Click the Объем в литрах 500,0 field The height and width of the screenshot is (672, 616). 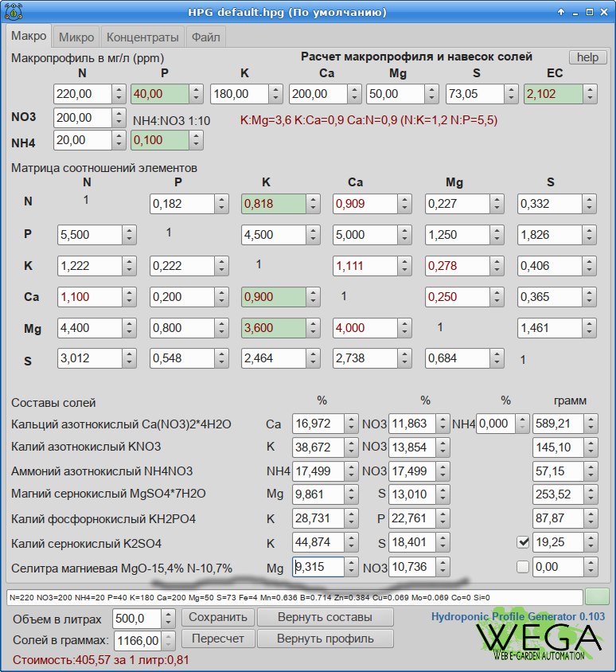pyautogui.click(x=137, y=619)
